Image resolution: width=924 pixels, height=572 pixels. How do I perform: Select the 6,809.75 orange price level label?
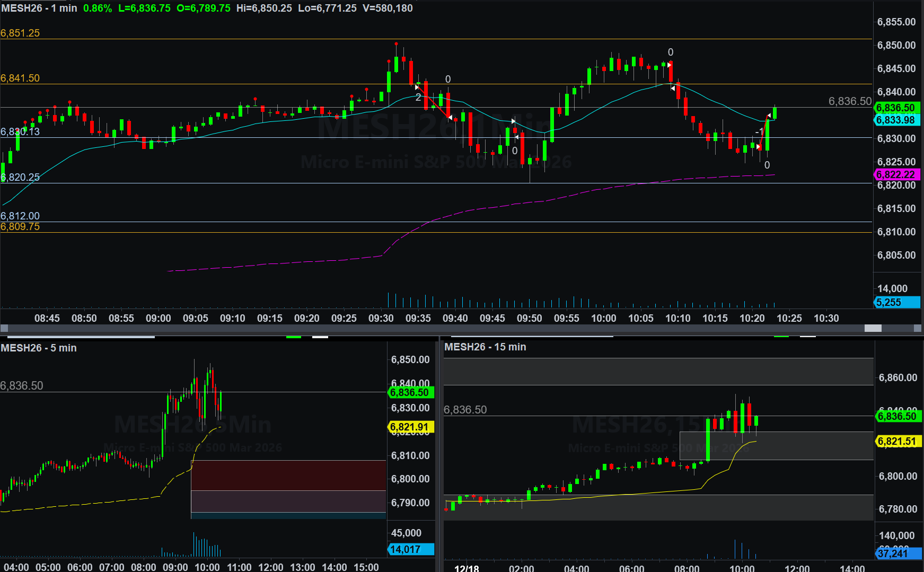tap(20, 227)
